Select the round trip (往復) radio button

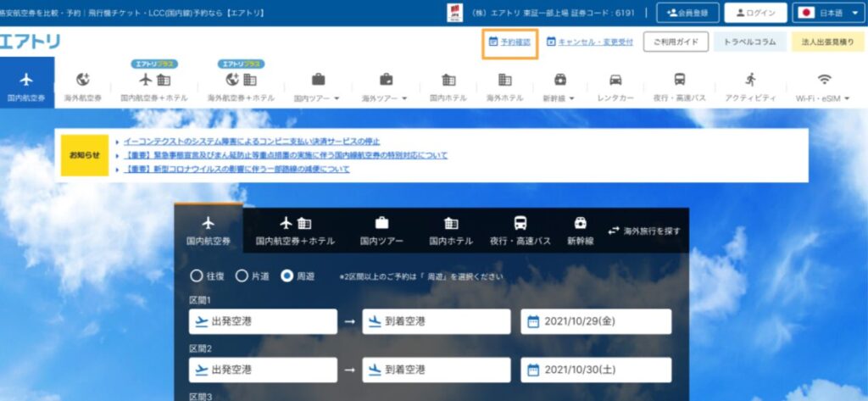pyautogui.click(x=197, y=276)
